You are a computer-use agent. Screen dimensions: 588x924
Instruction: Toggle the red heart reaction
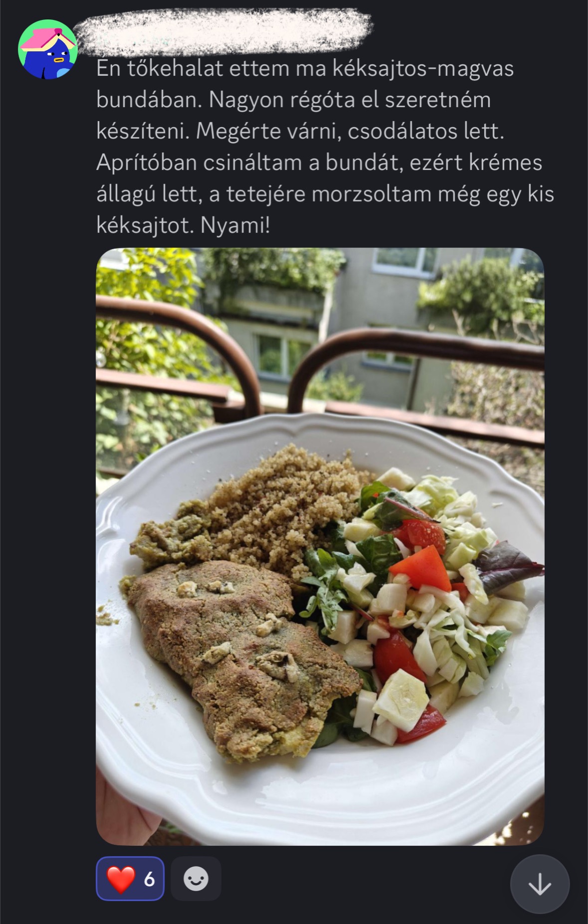point(130,879)
